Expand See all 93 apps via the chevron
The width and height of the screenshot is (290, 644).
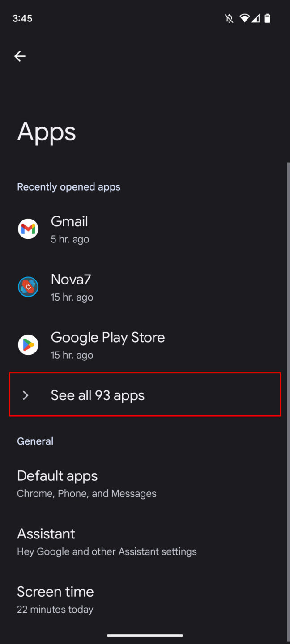tap(26, 395)
